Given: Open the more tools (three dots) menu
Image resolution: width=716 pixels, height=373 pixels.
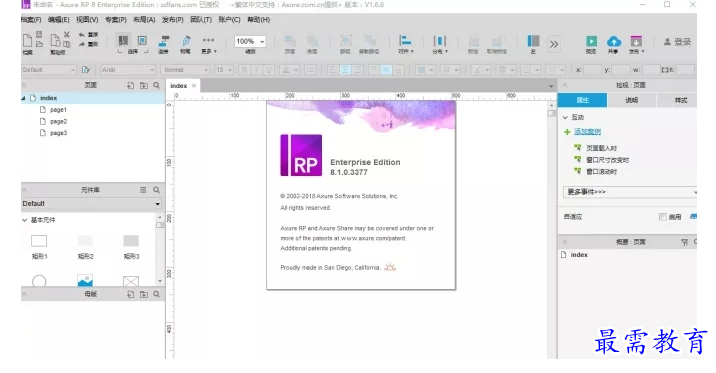Looking at the screenshot, I should pos(208,40).
